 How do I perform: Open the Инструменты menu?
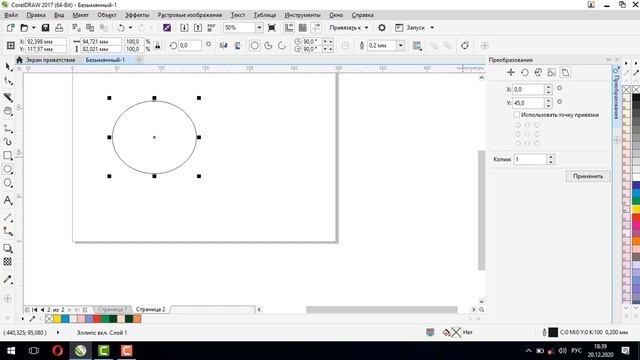point(302,15)
